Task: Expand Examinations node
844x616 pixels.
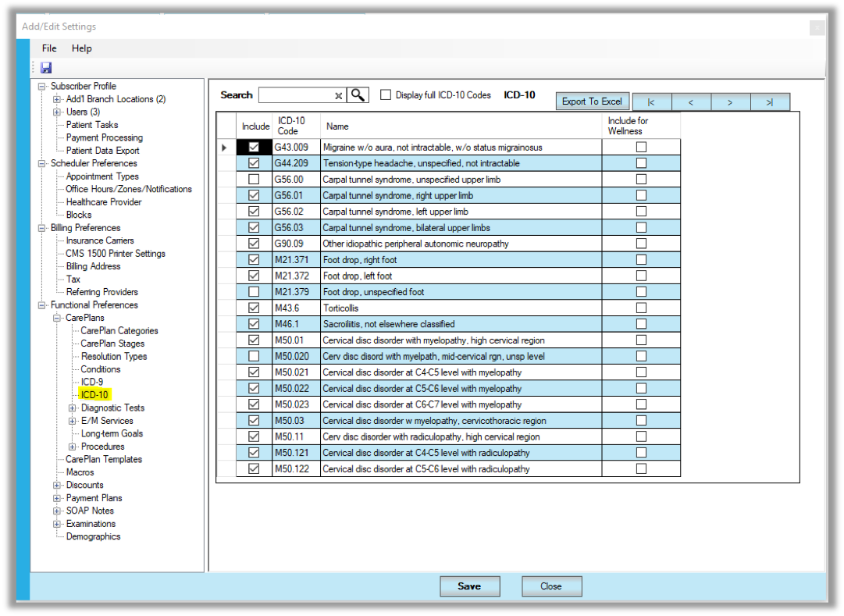Action: pos(56,524)
